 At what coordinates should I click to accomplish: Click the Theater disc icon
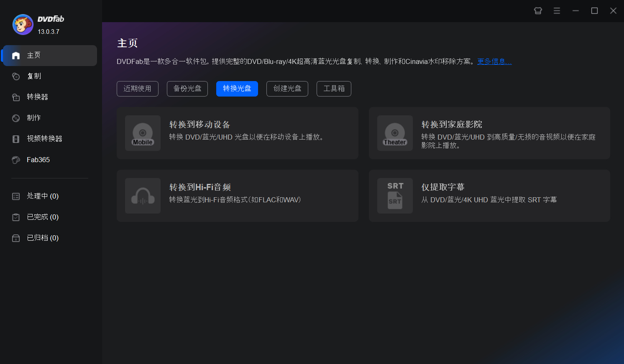pos(395,133)
